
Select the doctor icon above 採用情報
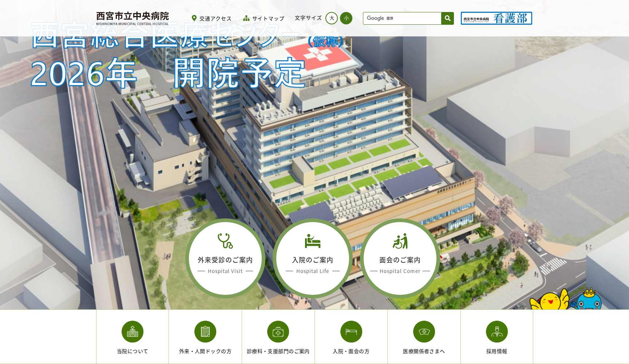point(497,332)
